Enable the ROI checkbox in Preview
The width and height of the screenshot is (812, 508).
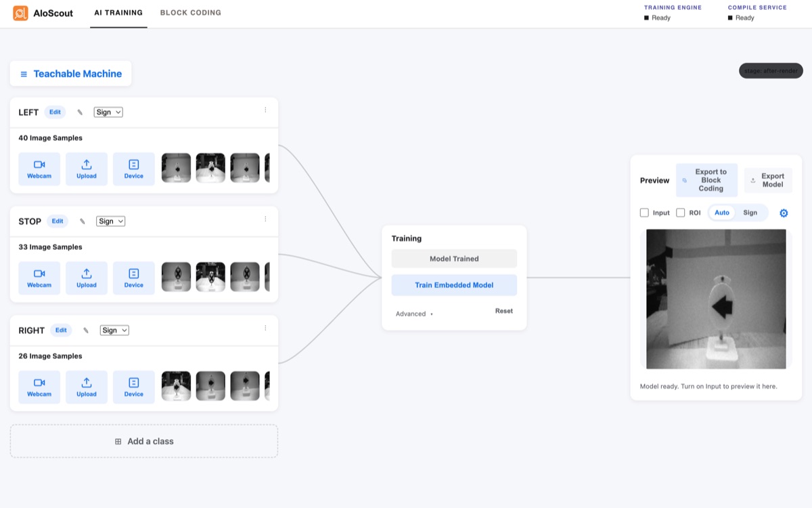pyautogui.click(x=681, y=213)
